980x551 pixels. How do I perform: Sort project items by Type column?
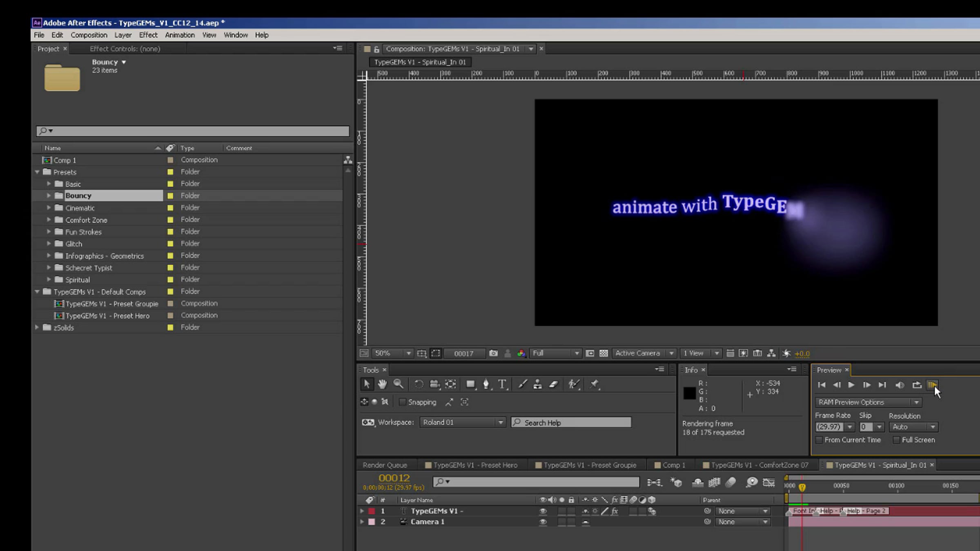click(187, 148)
